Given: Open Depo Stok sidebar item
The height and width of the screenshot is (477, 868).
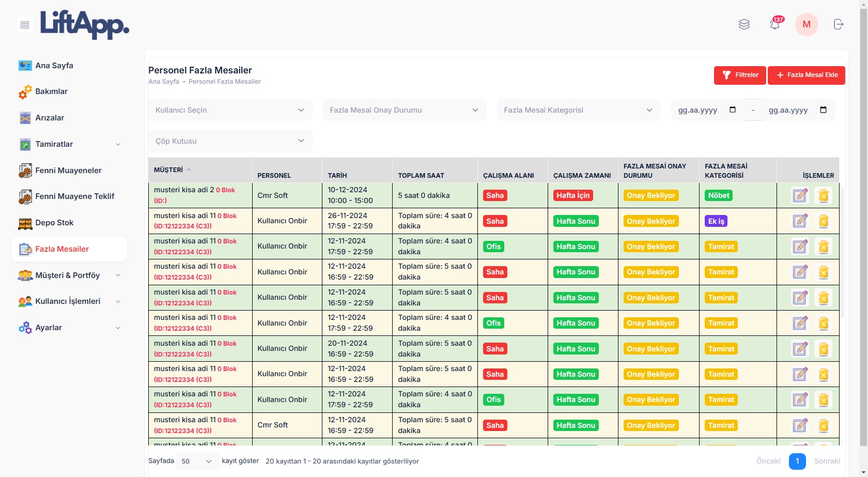Looking at the screenshot, I should coord(54,223).
